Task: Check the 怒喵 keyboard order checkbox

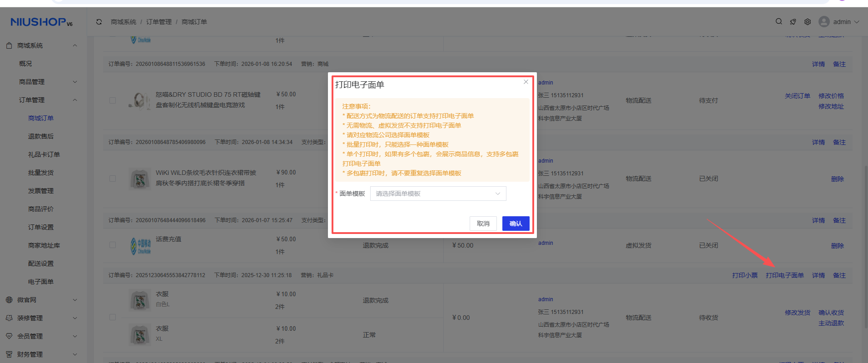Action: (113, 100)
